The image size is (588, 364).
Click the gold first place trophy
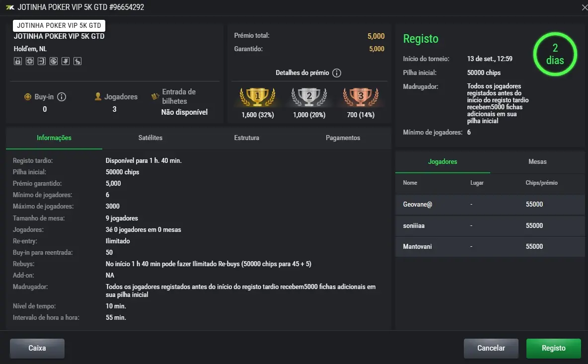[x=258, y=97]
